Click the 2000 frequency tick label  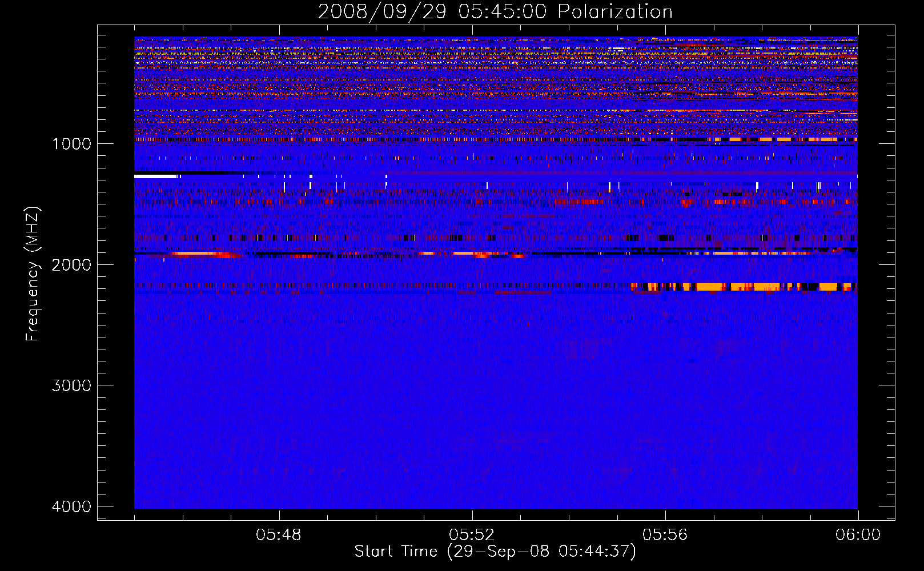click(71, 264)
